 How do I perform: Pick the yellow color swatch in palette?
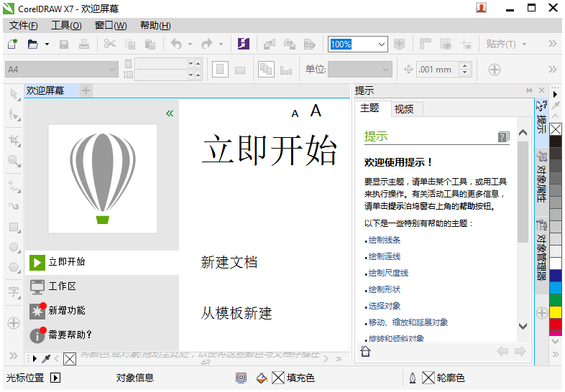click(x=555, y=312)
